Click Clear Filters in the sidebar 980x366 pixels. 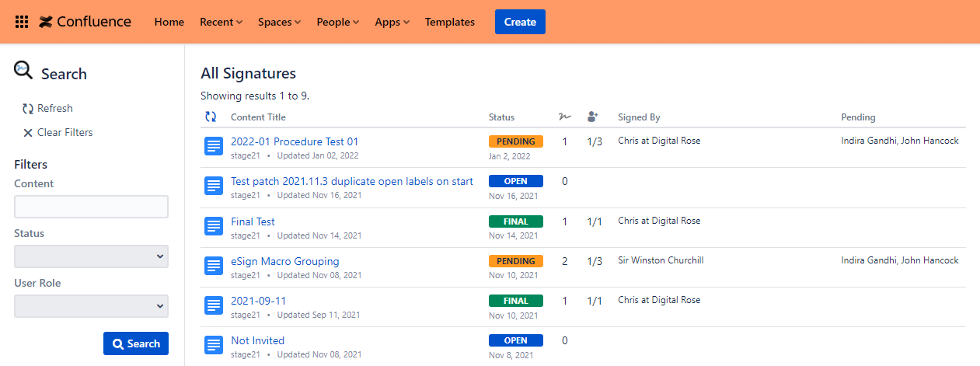click(x=58, y=133)
